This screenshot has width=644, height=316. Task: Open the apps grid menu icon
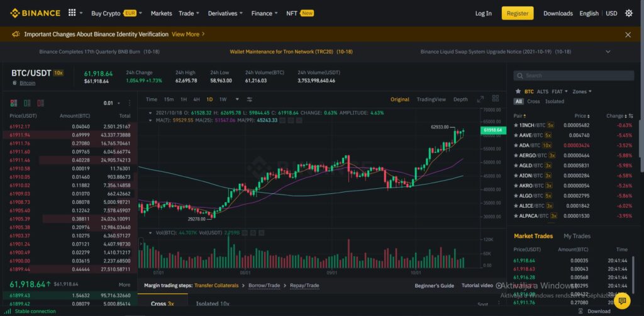point(72,13)
